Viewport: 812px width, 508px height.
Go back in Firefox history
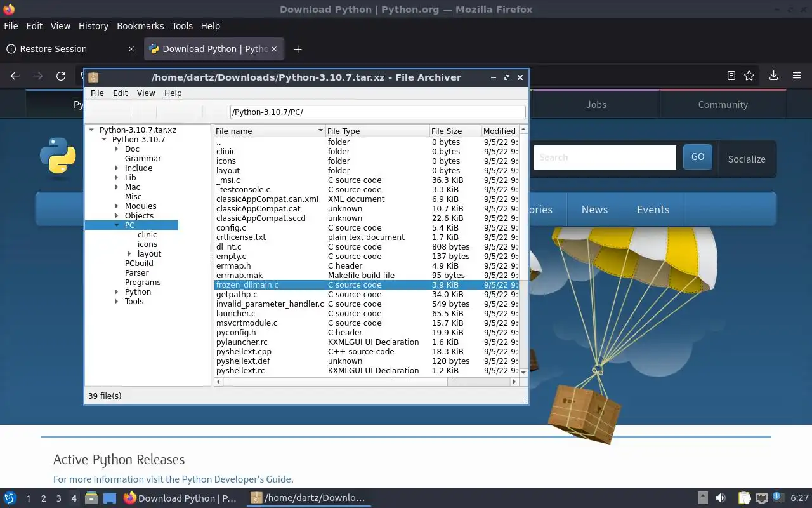point(15,76)
